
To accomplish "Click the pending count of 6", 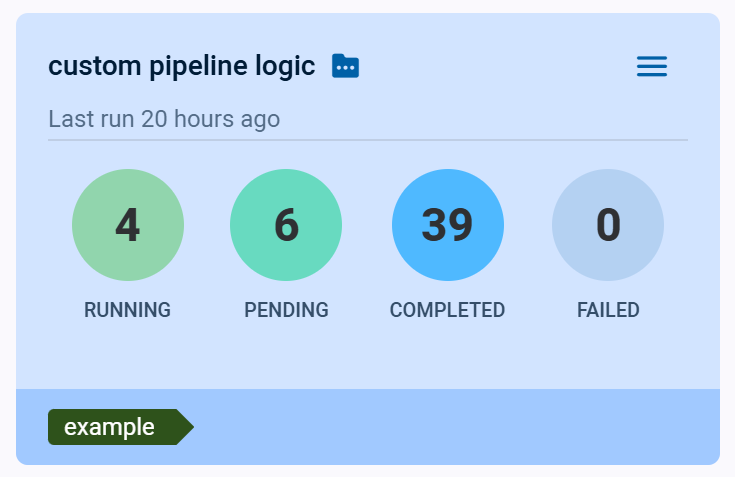I will 286,225.
